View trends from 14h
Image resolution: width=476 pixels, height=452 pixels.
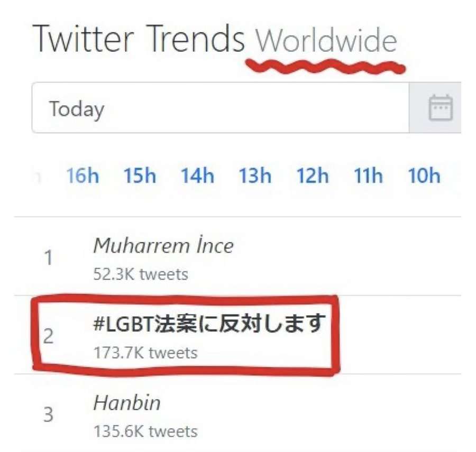click(198, 176)
